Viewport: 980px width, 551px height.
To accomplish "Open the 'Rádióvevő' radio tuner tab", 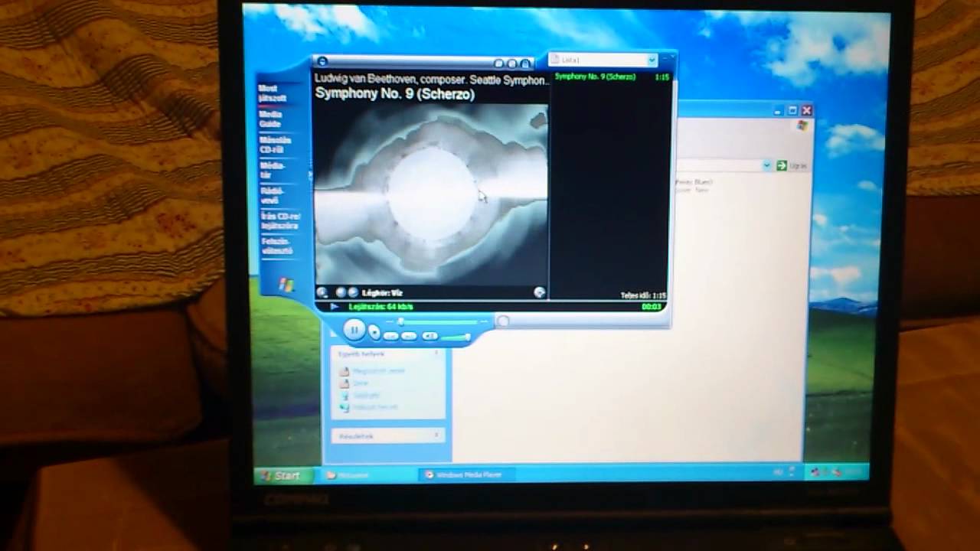I will (271, 195).
